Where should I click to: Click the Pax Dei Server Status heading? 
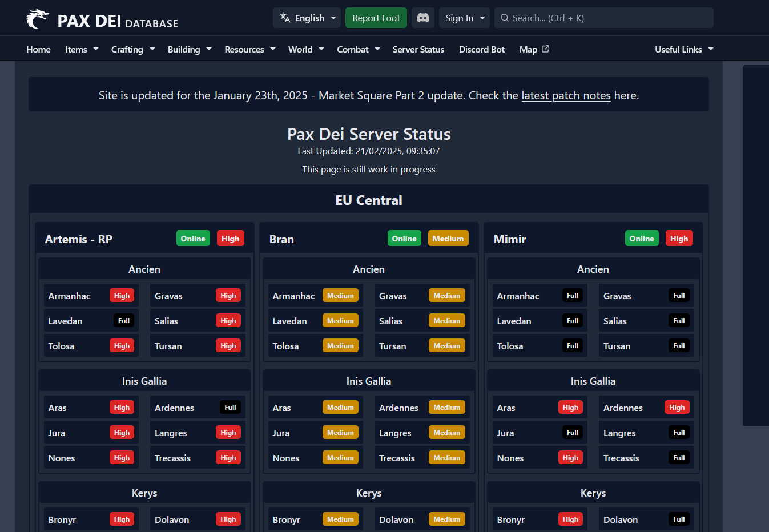(x=369, y=134)
